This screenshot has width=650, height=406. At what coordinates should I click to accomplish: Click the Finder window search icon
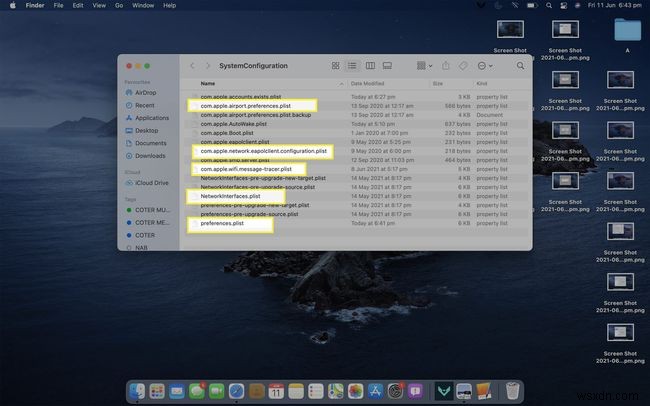click(520, 66)
